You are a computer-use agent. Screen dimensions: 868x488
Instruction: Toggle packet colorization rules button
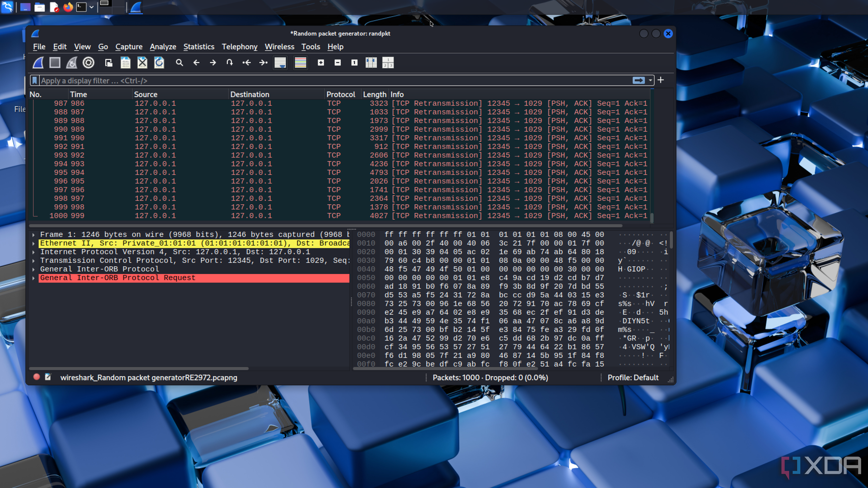[300, 63]
